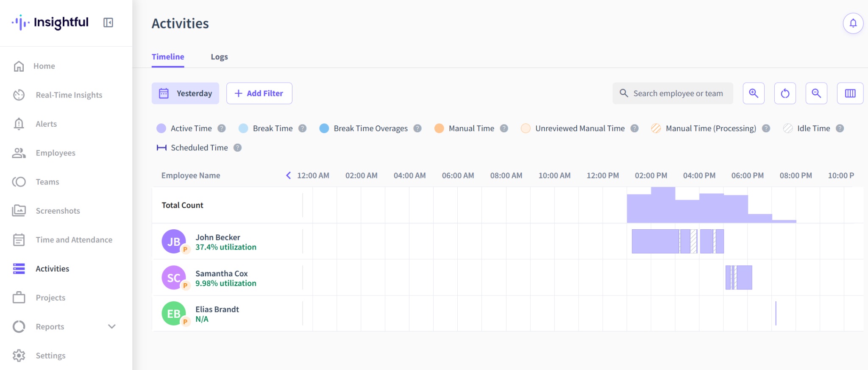Click Elias Brandt's EB avatar
Viewport: 868px width, 370px height.
[x=174, y=314]
